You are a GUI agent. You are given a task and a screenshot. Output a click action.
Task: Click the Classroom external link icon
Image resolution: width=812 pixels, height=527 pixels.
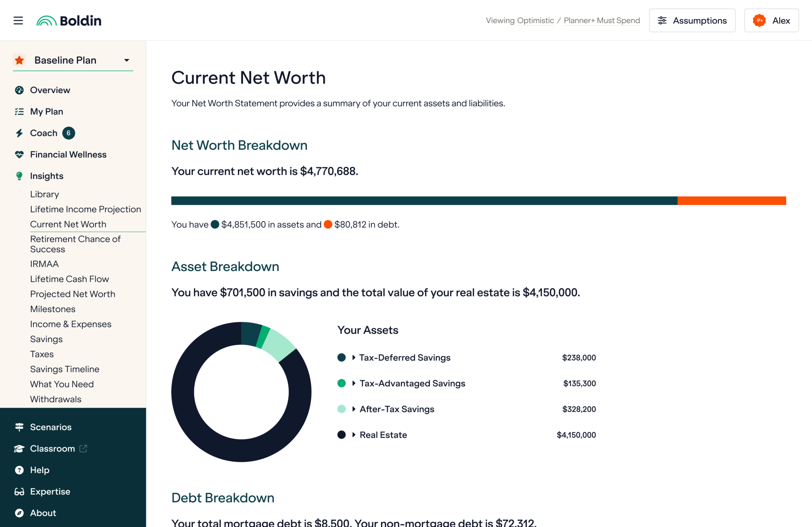83,449
